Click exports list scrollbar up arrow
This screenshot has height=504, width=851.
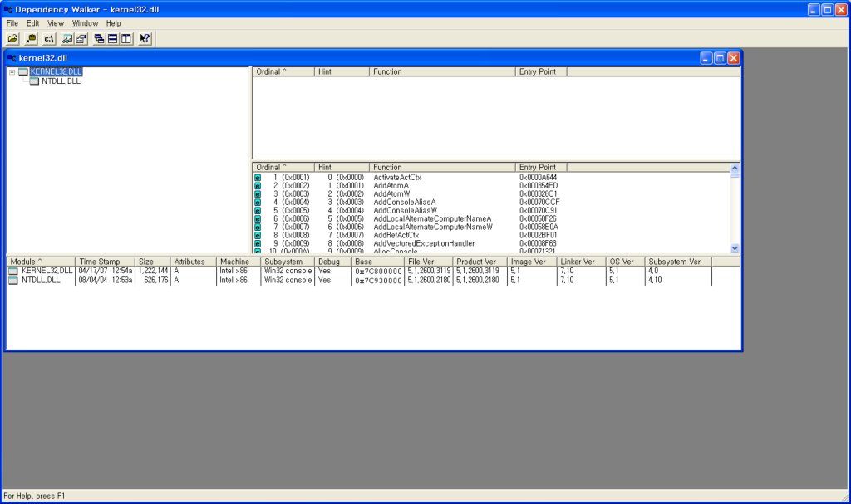735,168
